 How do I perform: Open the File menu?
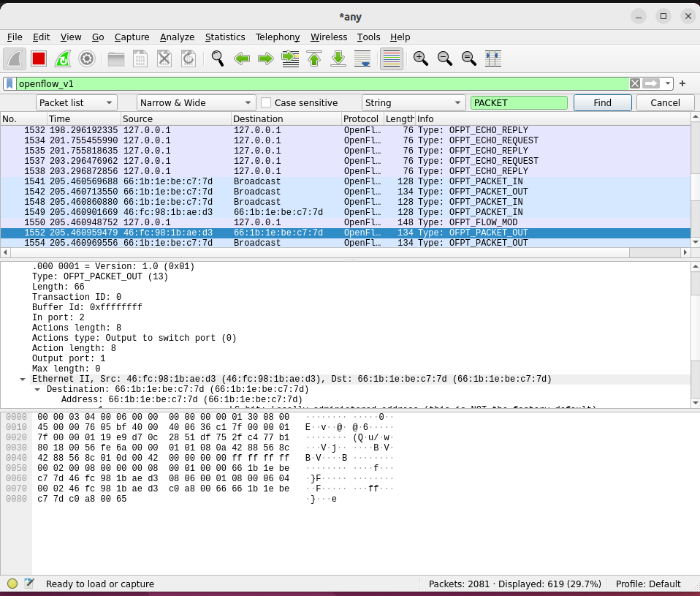(15, 37)
